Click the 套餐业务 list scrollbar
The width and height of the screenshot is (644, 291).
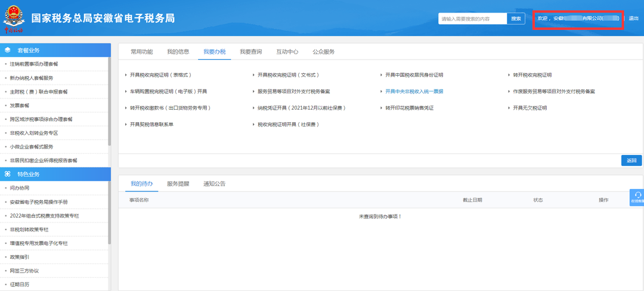109,101
